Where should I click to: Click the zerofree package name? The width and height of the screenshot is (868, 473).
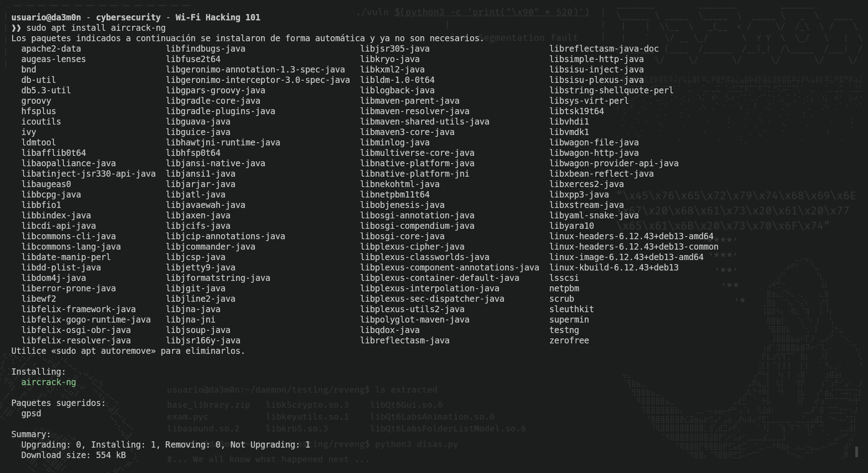tap(569, 340)
